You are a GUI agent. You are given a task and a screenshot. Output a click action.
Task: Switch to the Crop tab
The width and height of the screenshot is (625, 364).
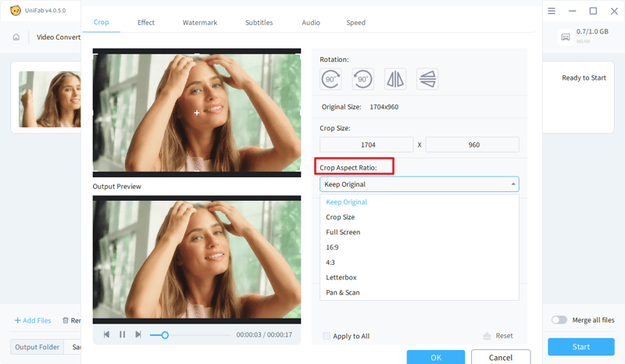(102, 23)
